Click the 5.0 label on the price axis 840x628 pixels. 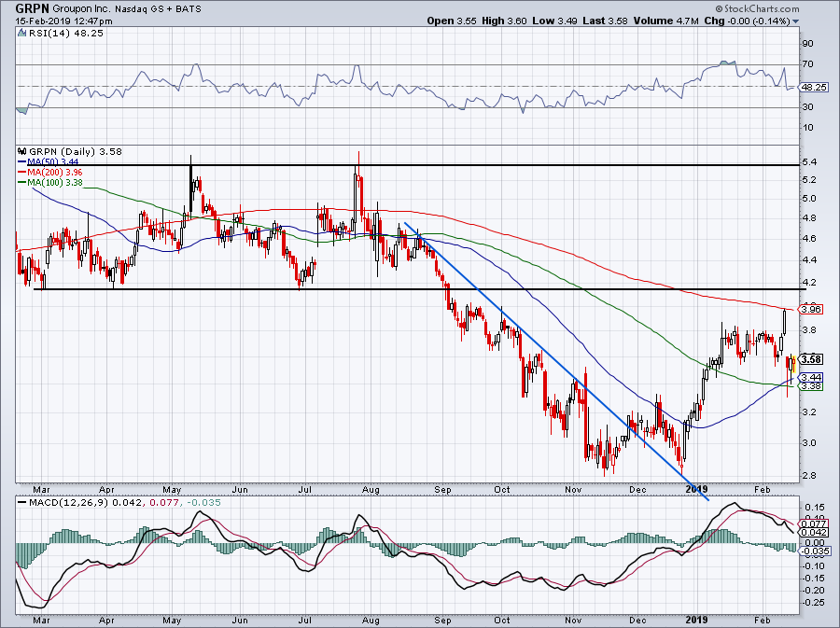coord(809,199)
